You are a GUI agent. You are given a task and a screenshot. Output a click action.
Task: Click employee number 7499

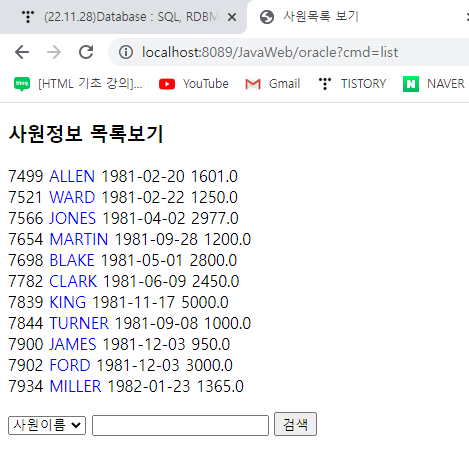[x=26, y=176]
